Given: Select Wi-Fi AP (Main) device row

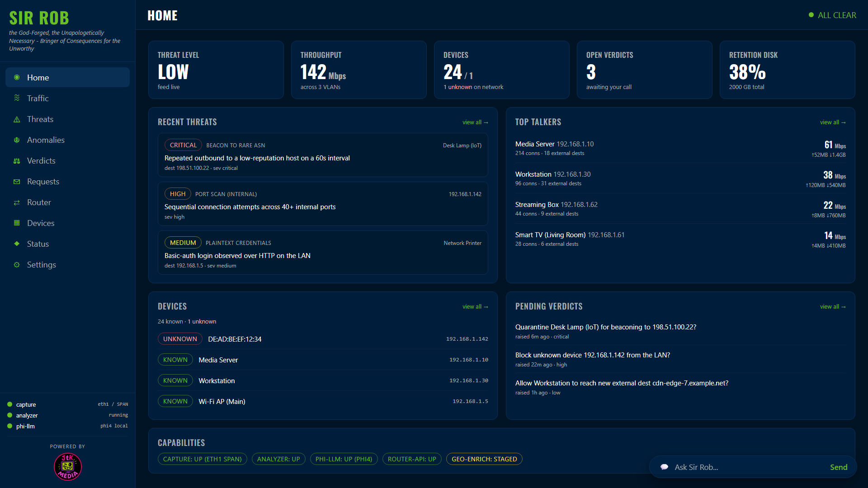Looking at the screenshot, I should 323,401.
